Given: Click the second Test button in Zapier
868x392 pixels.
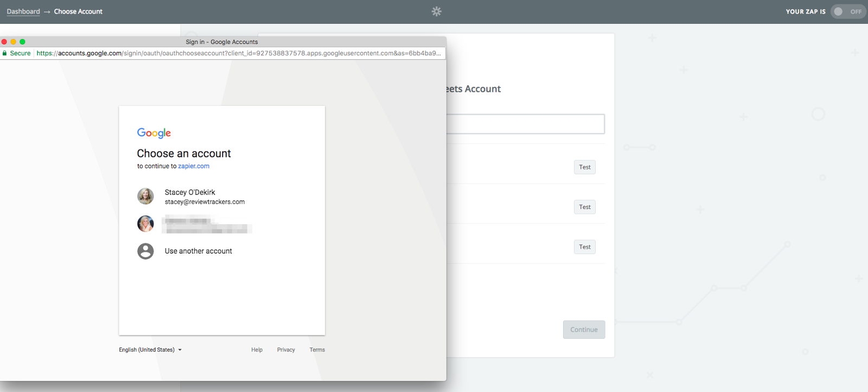Looking at the screenshot, I should (x=585, y=207).
